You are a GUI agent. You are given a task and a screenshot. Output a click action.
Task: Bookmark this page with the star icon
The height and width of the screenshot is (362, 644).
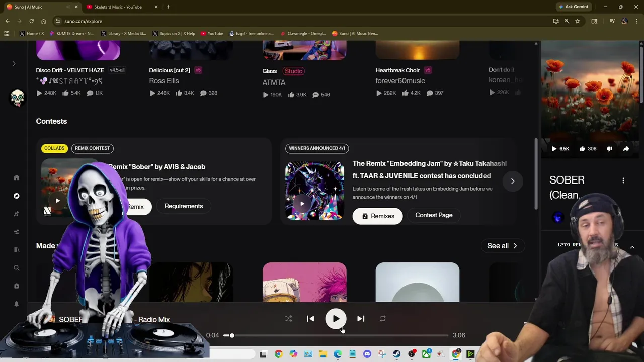[578, 21]
